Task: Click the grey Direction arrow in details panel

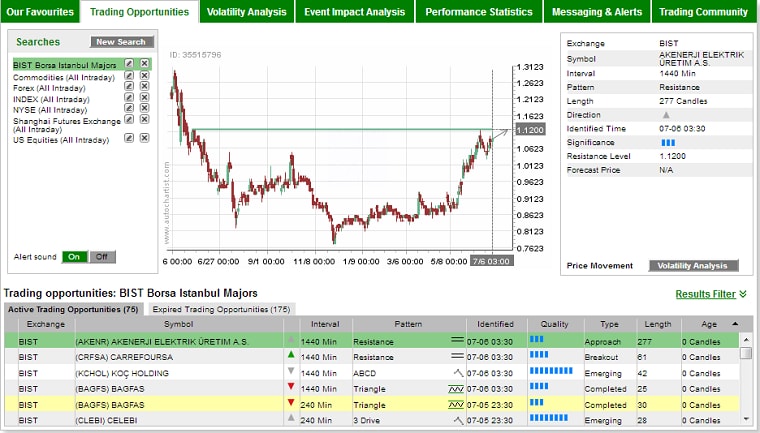Action: pyautogui.click(x=666, y=115)
